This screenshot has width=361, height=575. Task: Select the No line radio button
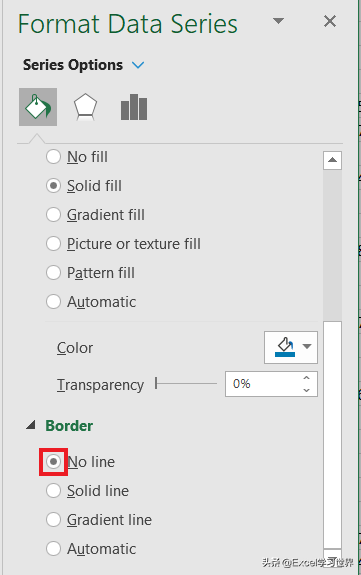(x=53, y=461)
